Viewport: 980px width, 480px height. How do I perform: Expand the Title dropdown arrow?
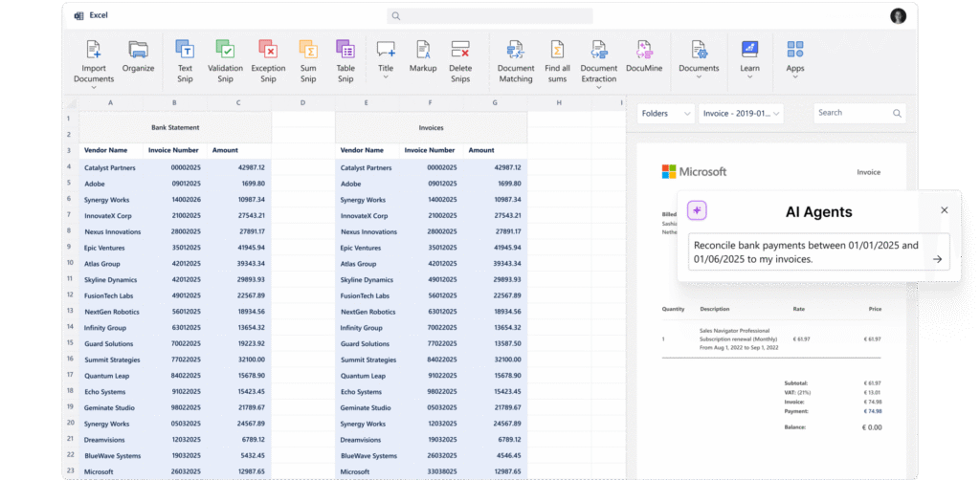click(386, 77)
